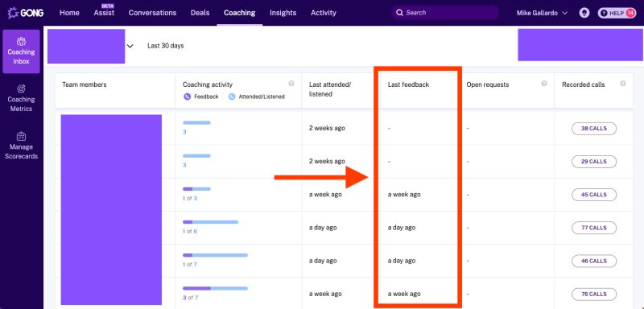Open the 29 CALLS button
Viewport: 644px width, 309px height.
(x=594, y=162)
